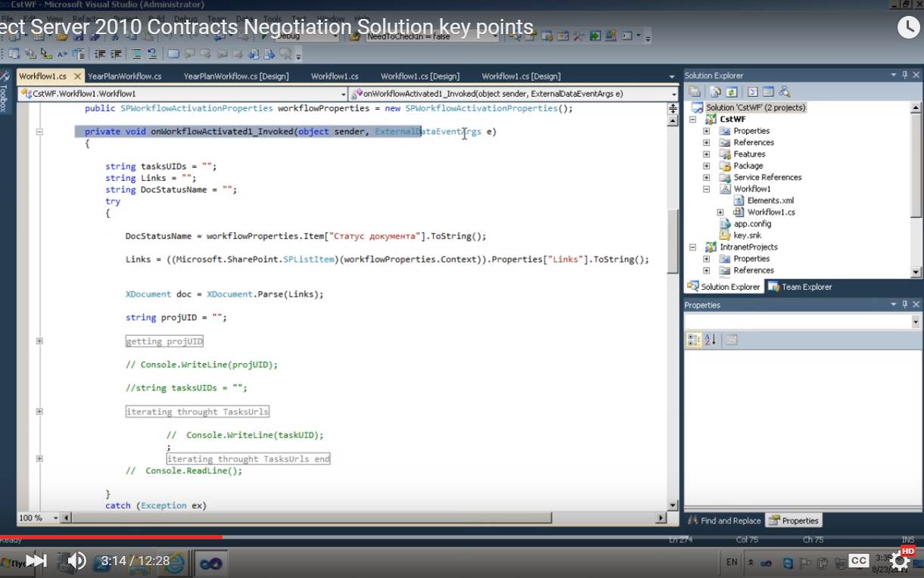924x578 pixels.
Task: Click the video progress bar
Action: [x=462, y=537]
